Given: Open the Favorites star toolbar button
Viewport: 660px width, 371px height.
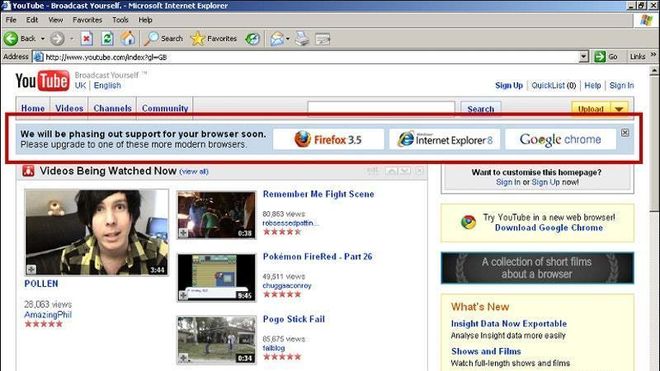Looking at the screenshot, I should pyautogui.click(x=213, y=39).
